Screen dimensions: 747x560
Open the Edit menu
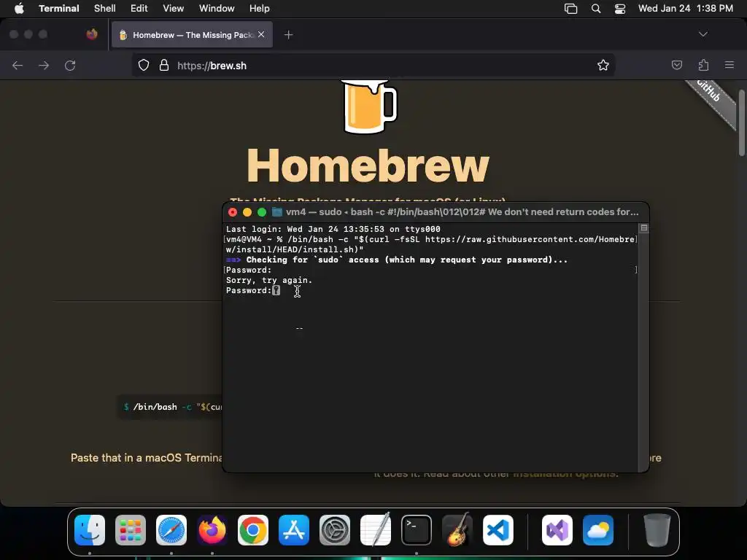(139, 9)
